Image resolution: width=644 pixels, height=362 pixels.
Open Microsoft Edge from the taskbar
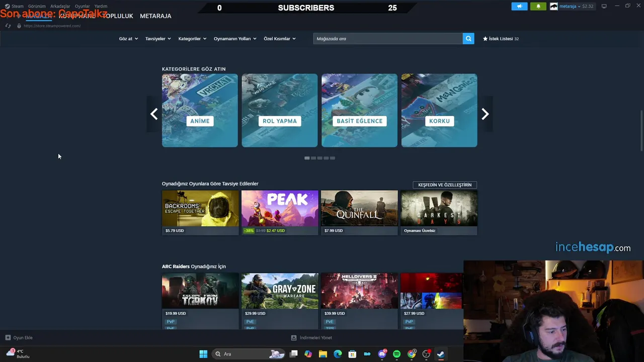tap(338, 354)
